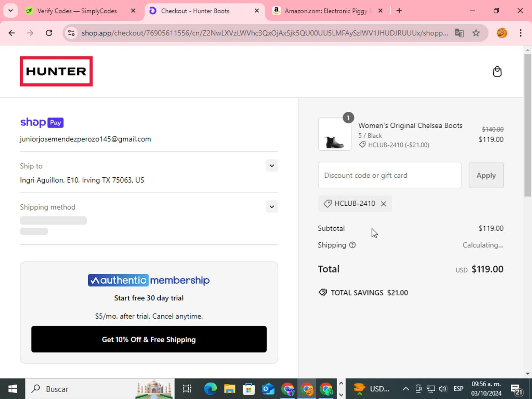Open File Explorer from the taskbar
This screenshot has width=532, height=399.
(229, 389)
